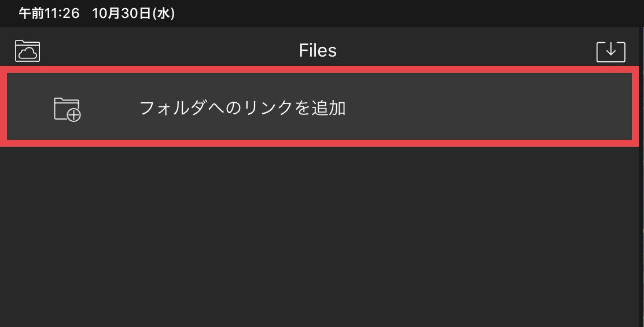Click the Files title in the header
This screenshot has height=327, width=644.
(x=318, y=51)
